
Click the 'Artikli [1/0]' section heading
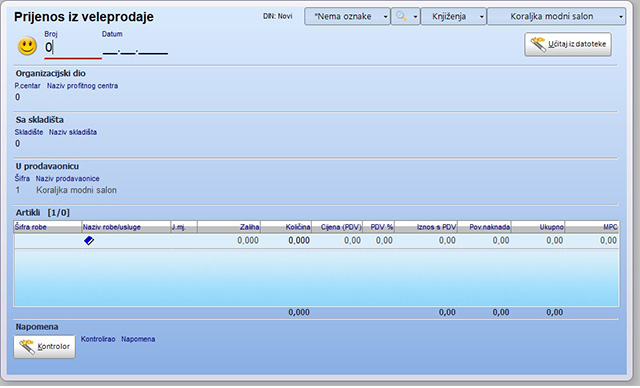click(x=42, y=213)
